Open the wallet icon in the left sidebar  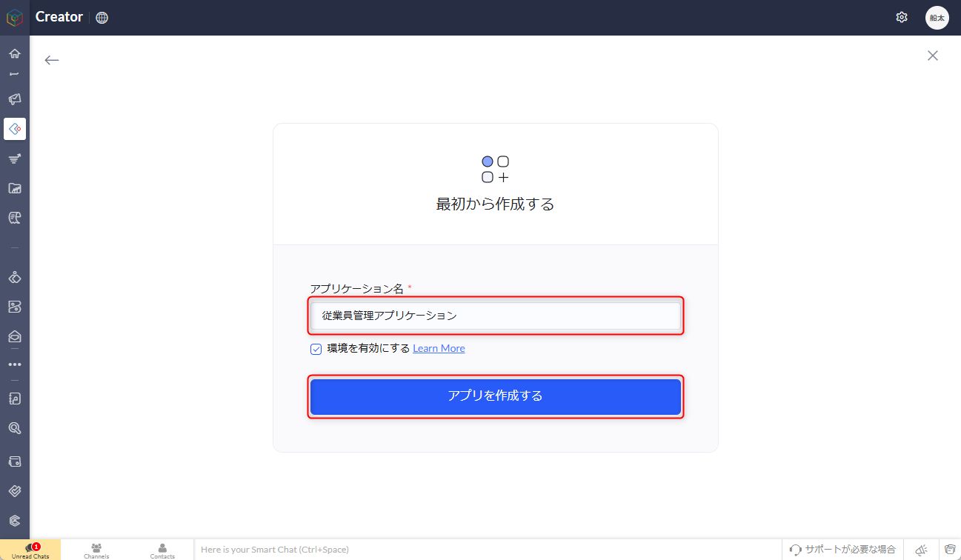pyautogui.click(x=15, y=461)
